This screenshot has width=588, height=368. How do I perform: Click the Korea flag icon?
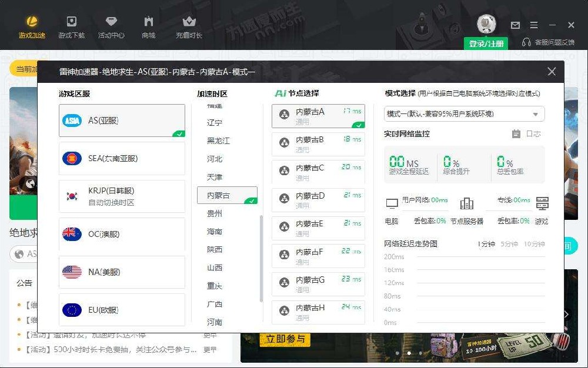click(72, 196)
